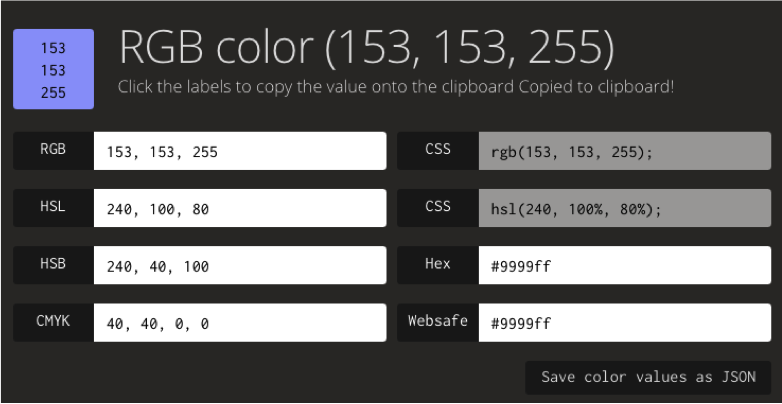Image resolution: width=782 pixels, height=404 pixels.
Task: Copy the value via the HSB label
Action: coord(53,265)
